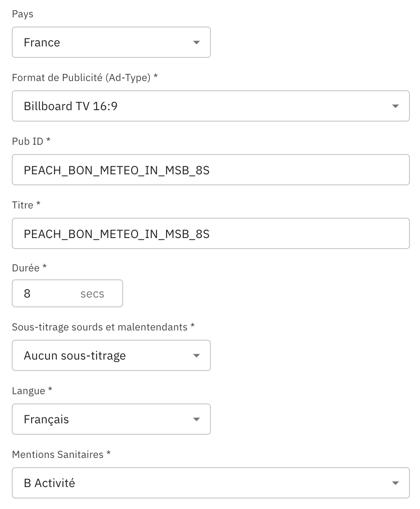Click the caret arrow of the Format de Publicité field
Image resolution: width=420 pixels, height=509 pixels.
point(395,106)
